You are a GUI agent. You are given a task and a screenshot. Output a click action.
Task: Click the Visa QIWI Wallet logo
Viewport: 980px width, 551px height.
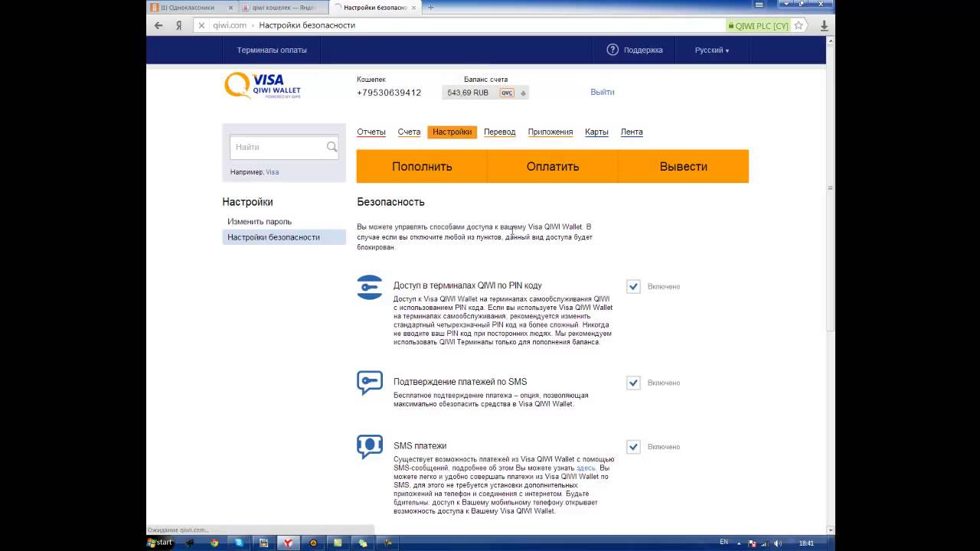coord(263,86)
